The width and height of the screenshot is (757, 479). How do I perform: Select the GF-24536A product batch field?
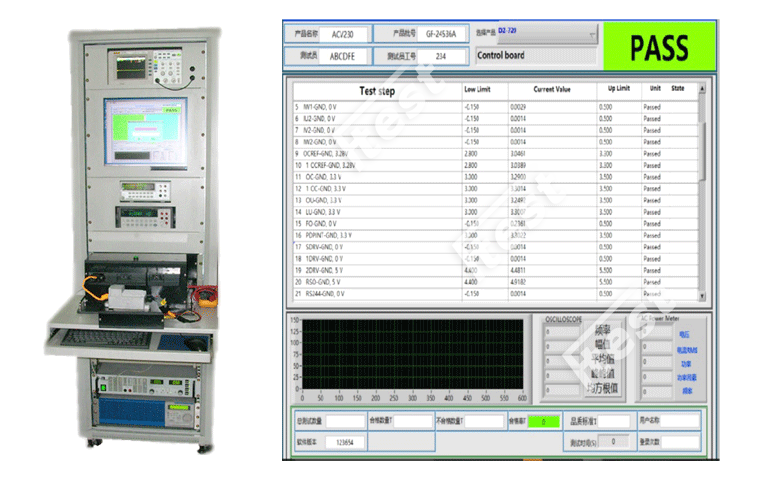coord(440,34)
